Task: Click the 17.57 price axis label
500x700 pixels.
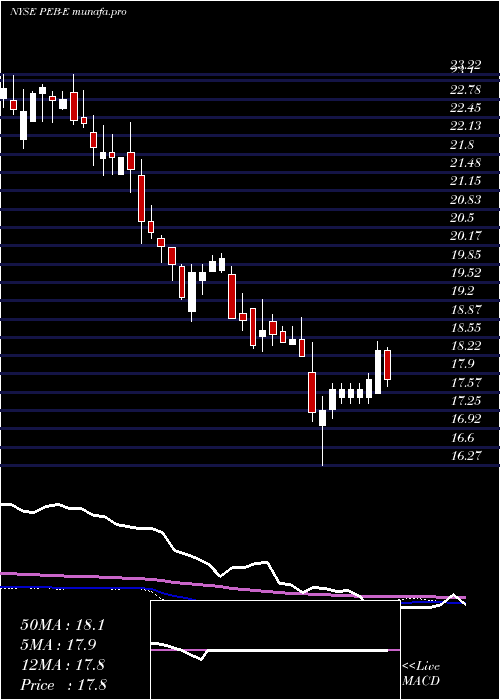Action: (x=466, y=383)
